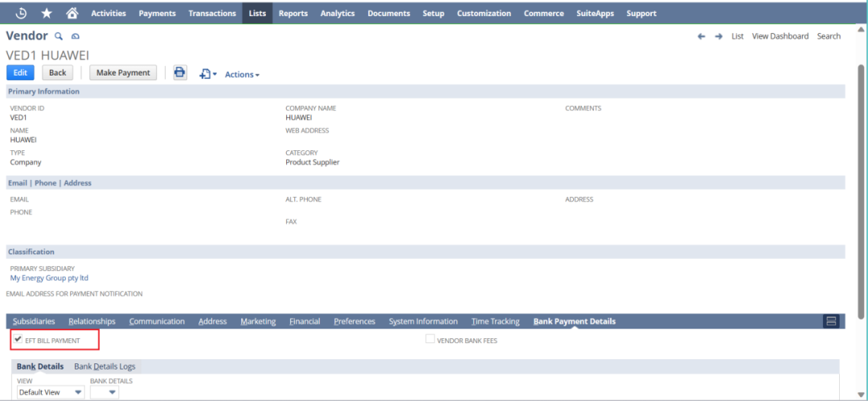The image size is (868, 401).
Task: Select the Bank Payment Details subtab
Action: coord(575,321)
